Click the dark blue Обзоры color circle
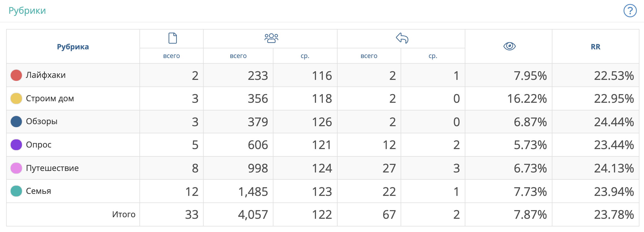644x232 pixels. (16, 122)
